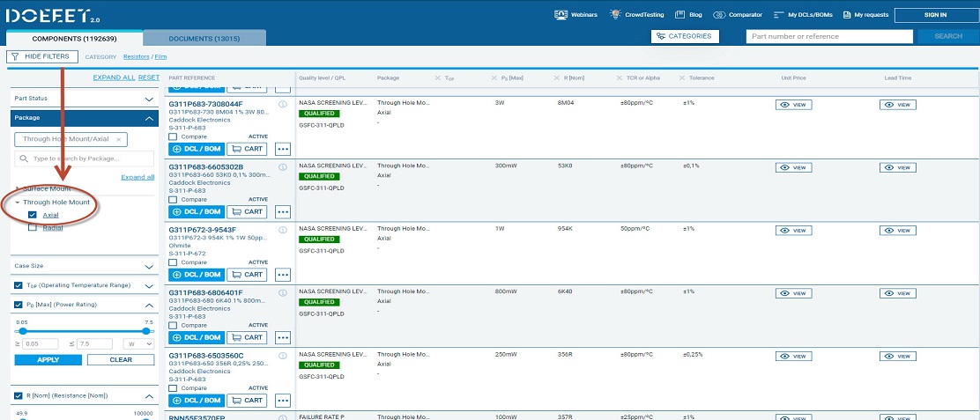The height and width of the screenshot is (420, 980).
Task: Remove the Top column with its X
Action: [x=438, y=78]
